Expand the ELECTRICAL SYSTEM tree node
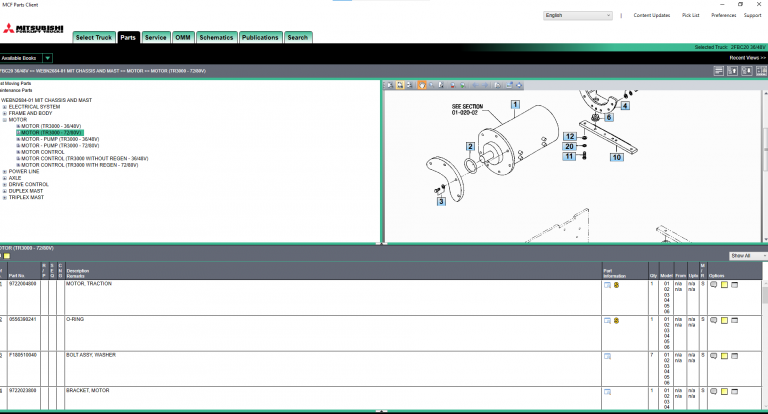Image resolution: width=768 pixels, height=414 pixels. tap(5, 107)
